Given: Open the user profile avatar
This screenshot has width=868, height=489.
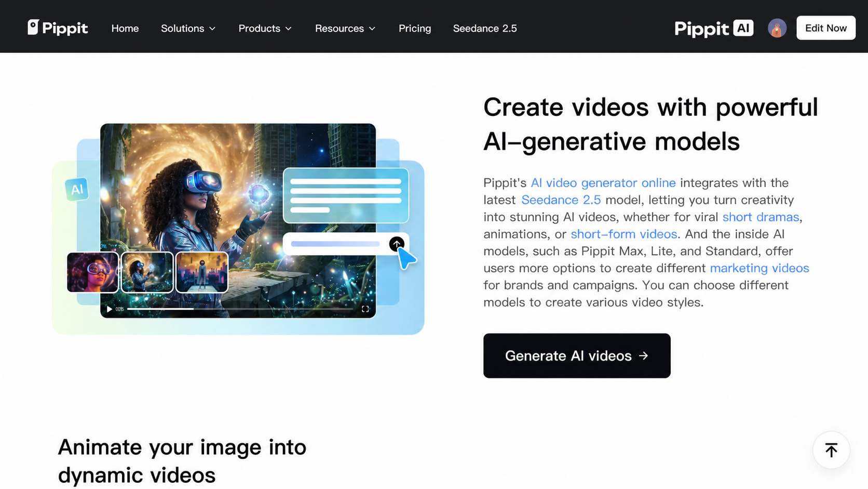Looking at the screenshot, I should (x=777, y=28).
